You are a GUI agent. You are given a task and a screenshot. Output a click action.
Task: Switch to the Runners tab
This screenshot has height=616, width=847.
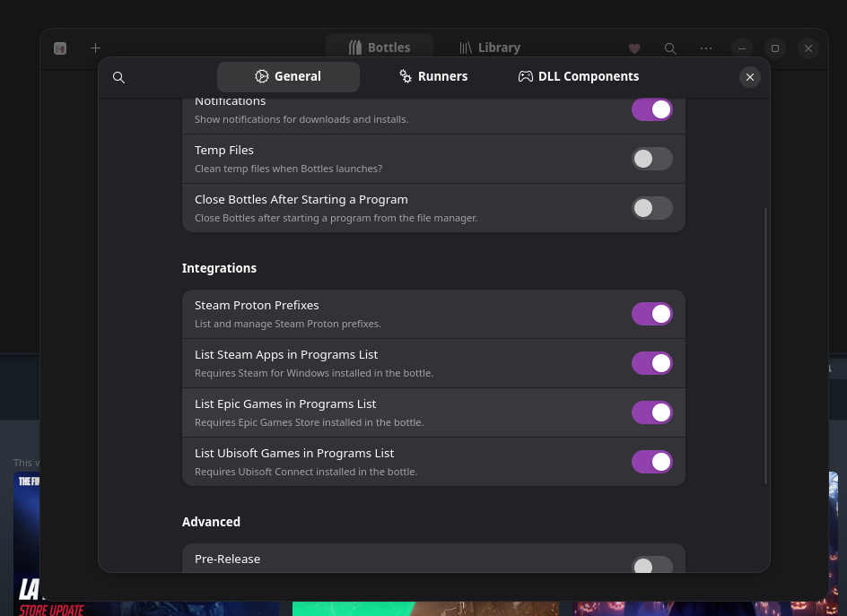point(433,77)
